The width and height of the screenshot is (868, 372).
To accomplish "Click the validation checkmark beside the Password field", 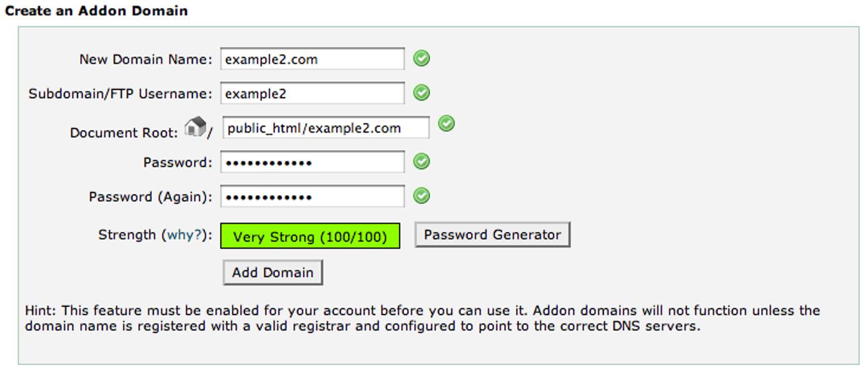I will click(x=422, y=161).
